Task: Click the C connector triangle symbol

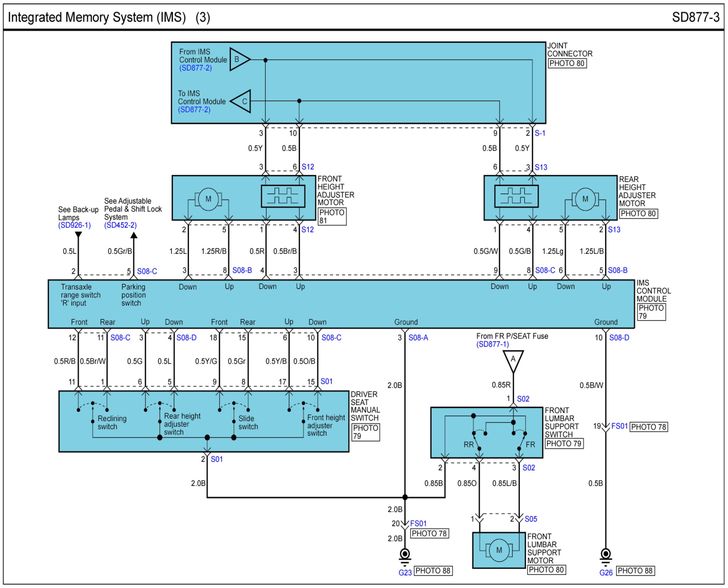Action: click(x=242, y=101)
